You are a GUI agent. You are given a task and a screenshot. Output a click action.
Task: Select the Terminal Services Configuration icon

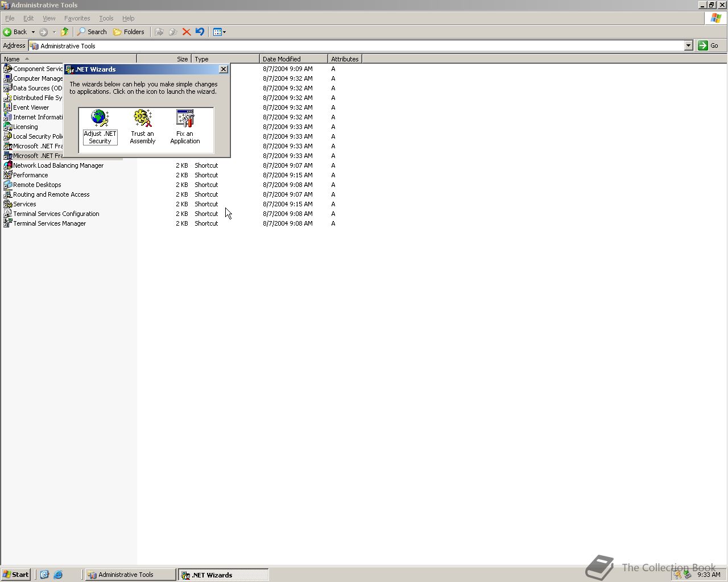click(8, 214)
